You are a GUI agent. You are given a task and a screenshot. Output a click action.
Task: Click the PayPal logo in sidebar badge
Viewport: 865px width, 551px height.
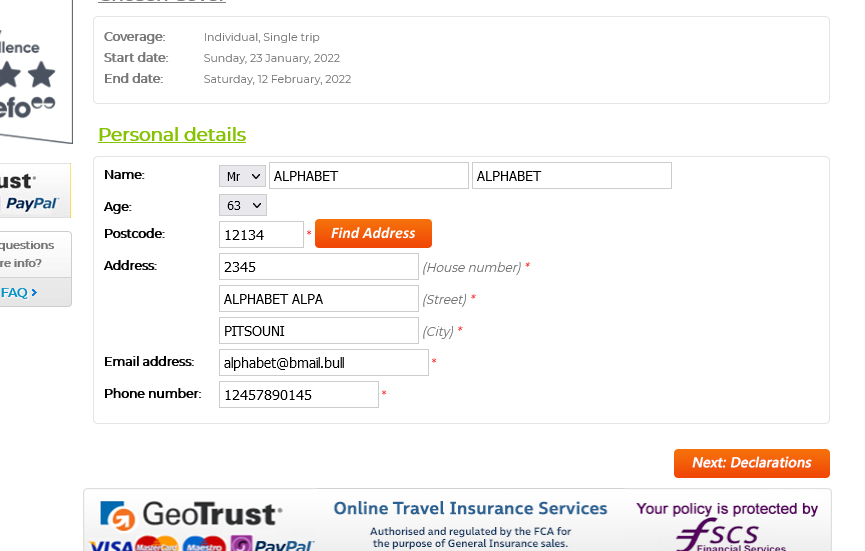point(31,204)
